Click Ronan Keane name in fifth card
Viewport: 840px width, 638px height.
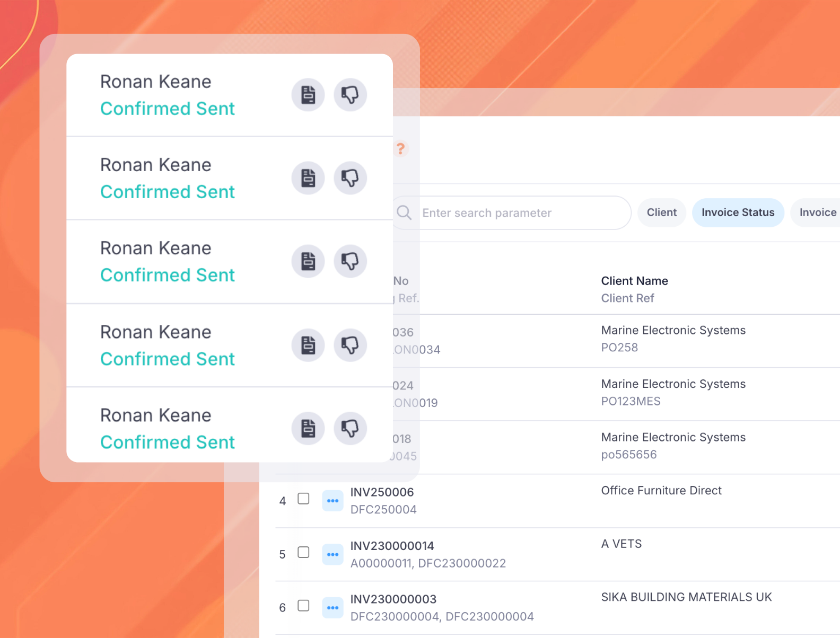[x=155, y=415]
